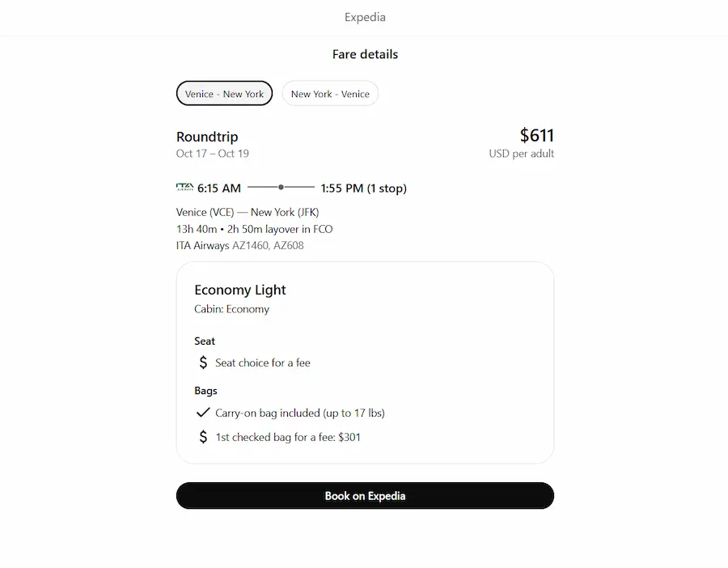Click the 6:15 AM departure time
This screenshot has height=568, width=728.
pyautogui.click(x=219, y=189)
